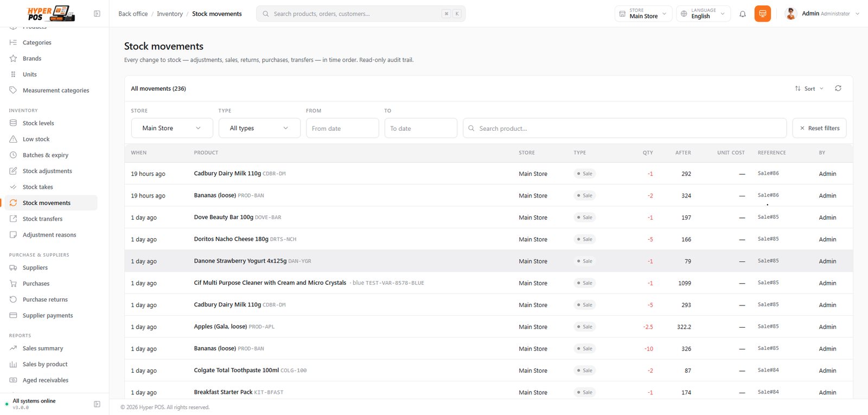Open the Sort dropdown
Viewport: 868px width, 415px height.
tap(809, 88)
